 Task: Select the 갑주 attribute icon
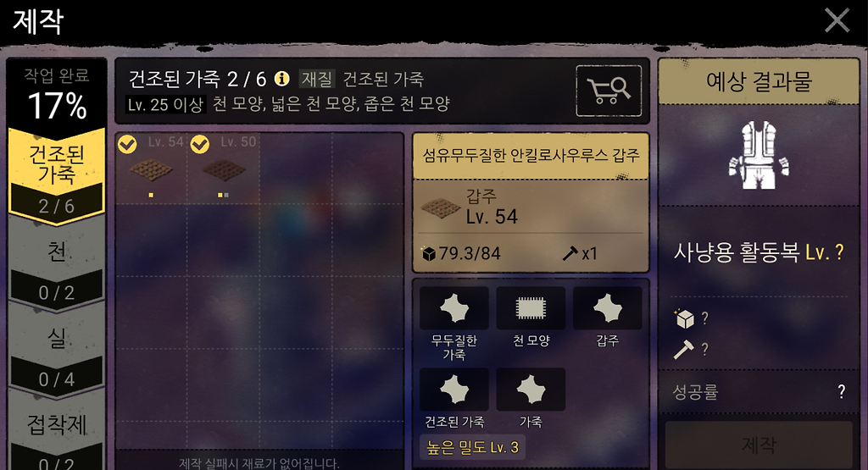click(x=607, y=308)
